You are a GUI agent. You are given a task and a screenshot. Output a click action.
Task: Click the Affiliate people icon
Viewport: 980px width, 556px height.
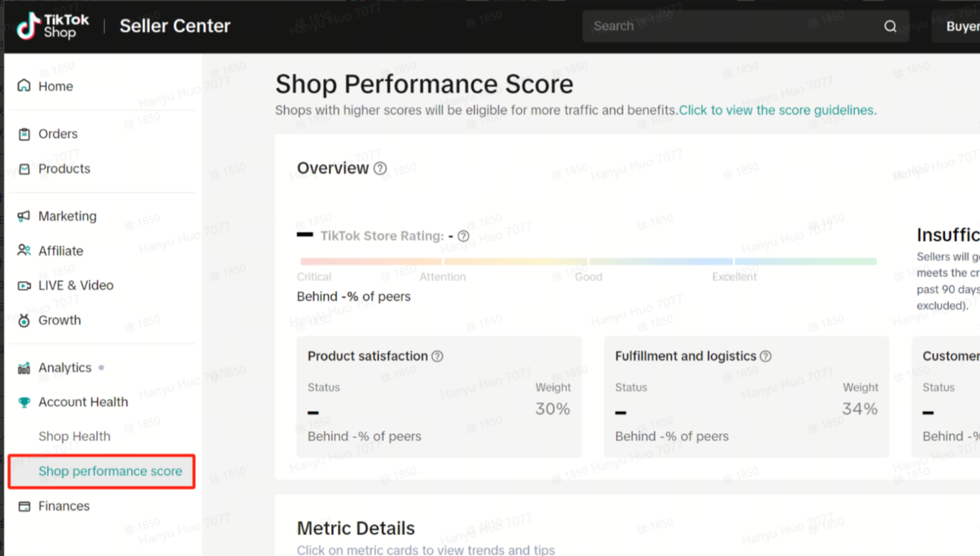coord(24,250)
